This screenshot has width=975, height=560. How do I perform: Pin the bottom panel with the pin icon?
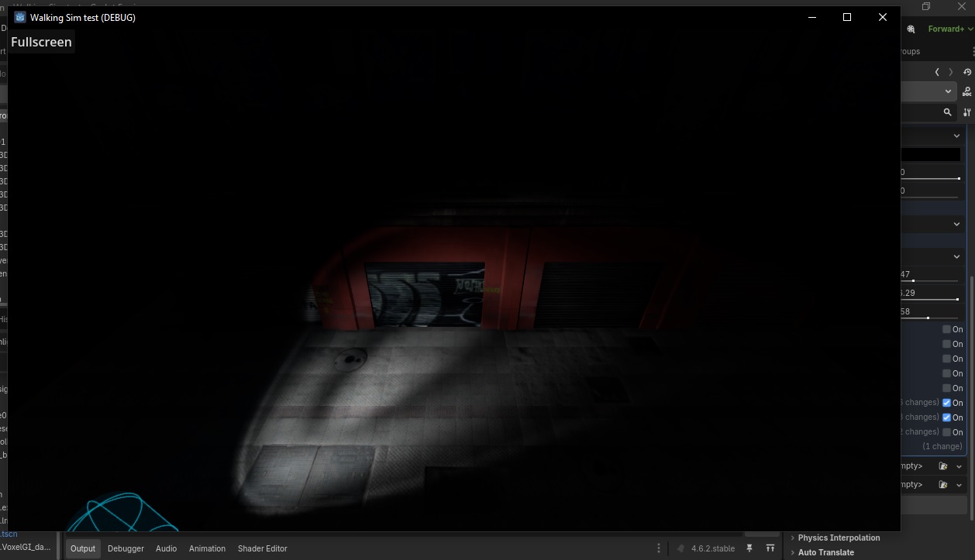[749, 548]
